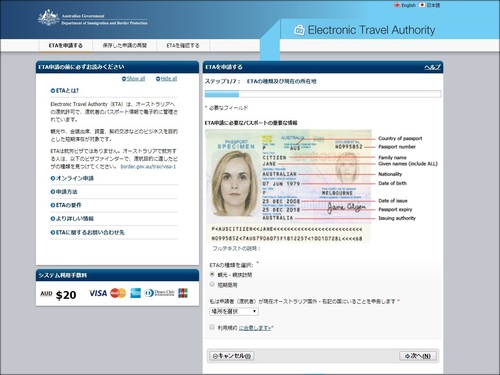Screen dimensions: 500x375
Task: Click the JCB card logo
Action: click(183, 293)
